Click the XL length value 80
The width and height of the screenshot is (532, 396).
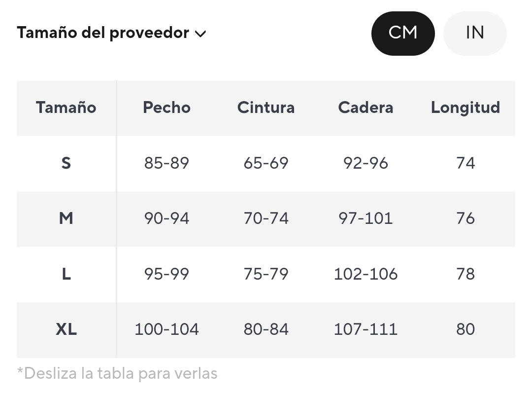465,329
